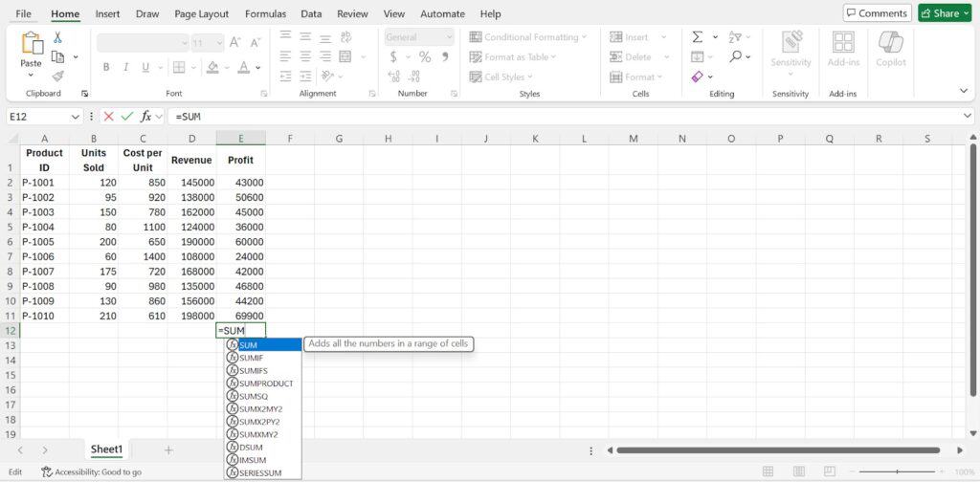Confirm formula with the checkmark icon
Viewport: 980px width, 482px height.
pos(127,116)
